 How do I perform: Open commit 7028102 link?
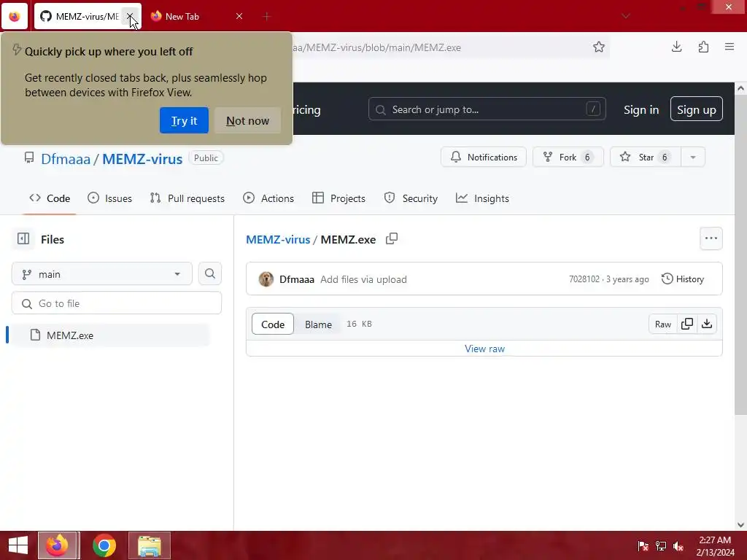click(x=584, y=279)
